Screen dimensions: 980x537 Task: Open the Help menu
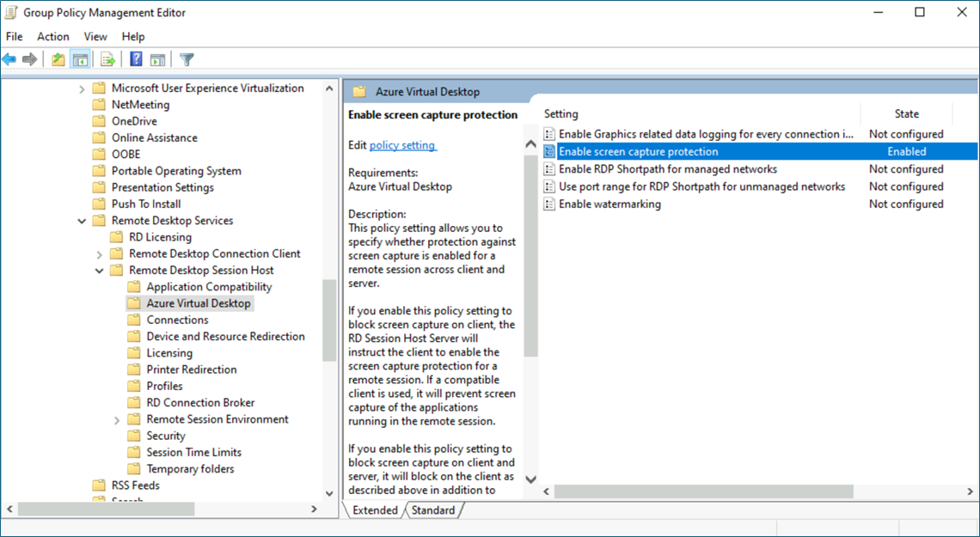[133, 37]
